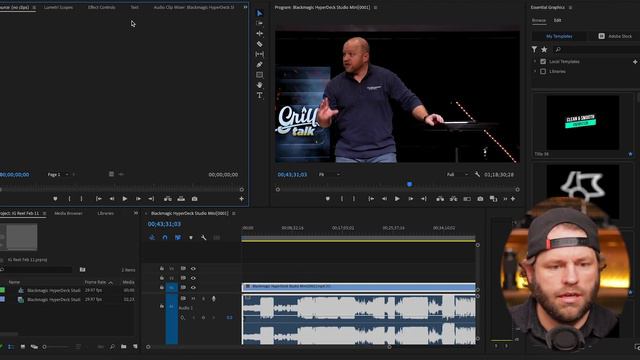Viewport: 640px width, 360px height.
Task: Open timeline sequence panel menu
Action: pos(234,213)
